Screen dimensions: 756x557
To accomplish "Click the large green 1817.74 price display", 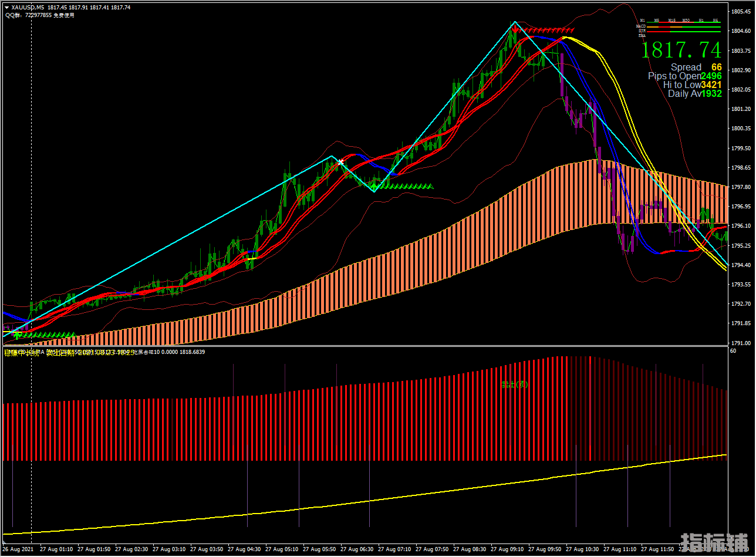I will tap(681, 50).
